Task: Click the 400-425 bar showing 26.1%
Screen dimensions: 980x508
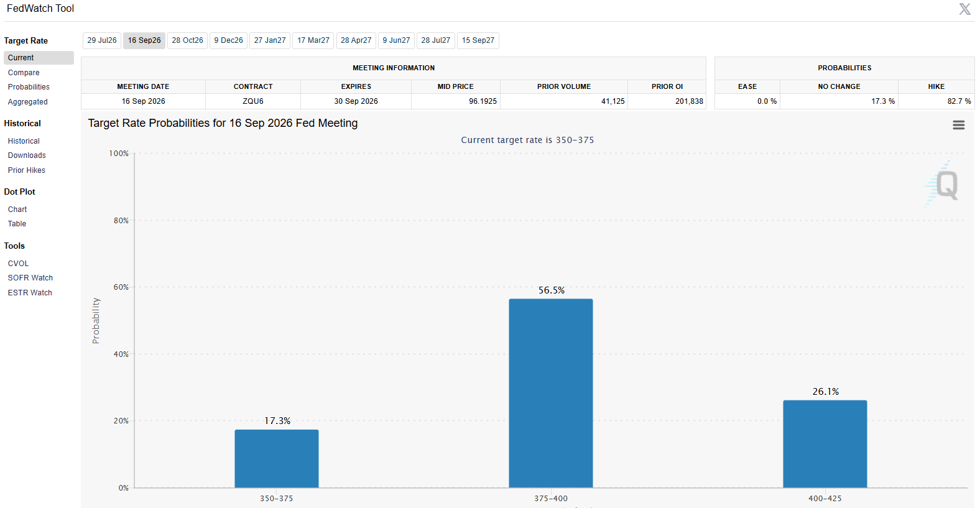Action: pyautogui.click(x=825, y=444)
